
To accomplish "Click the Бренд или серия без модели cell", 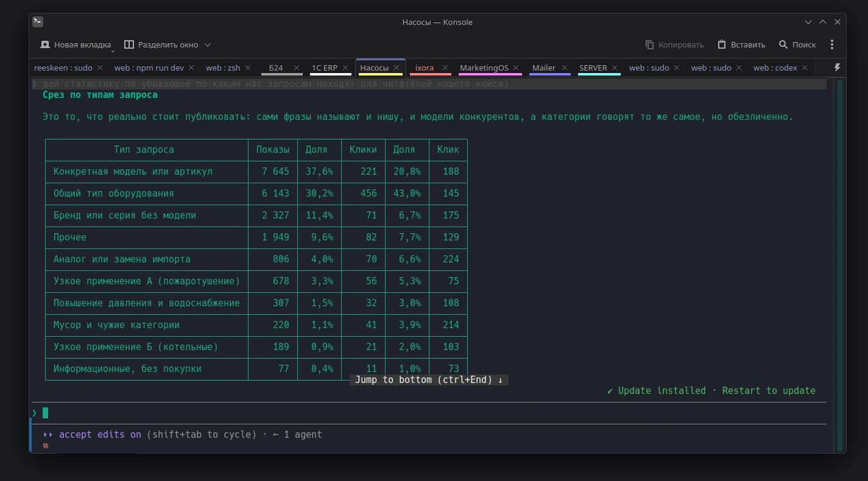I will 125,216.
